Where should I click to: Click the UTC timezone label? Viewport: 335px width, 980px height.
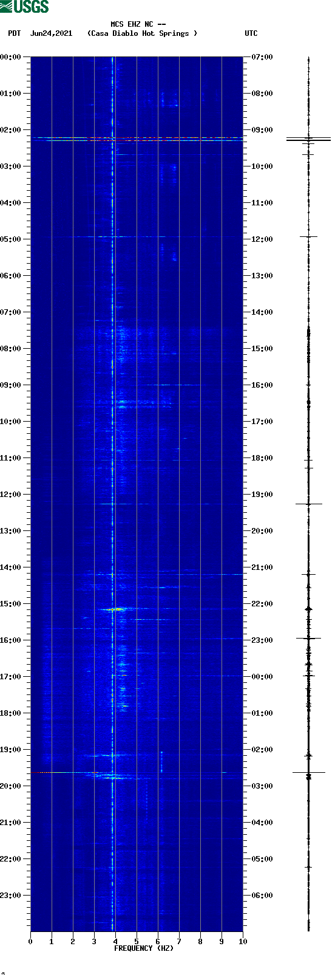[251, 33]
